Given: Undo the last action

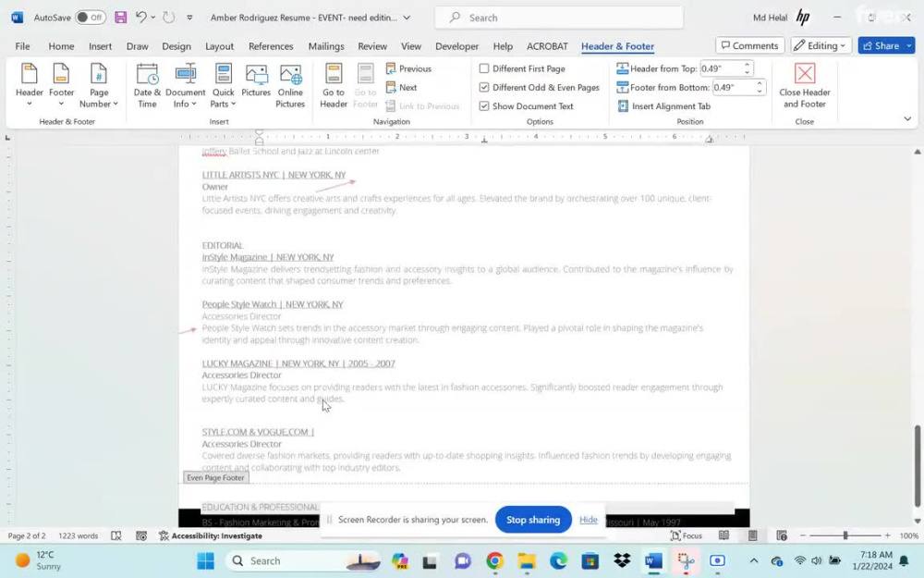Looking at the screenshot, I should pos(140,17).
